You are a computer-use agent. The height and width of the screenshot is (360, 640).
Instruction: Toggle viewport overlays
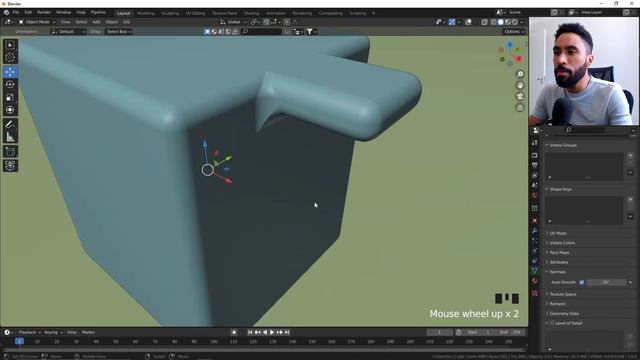point(468,22)
